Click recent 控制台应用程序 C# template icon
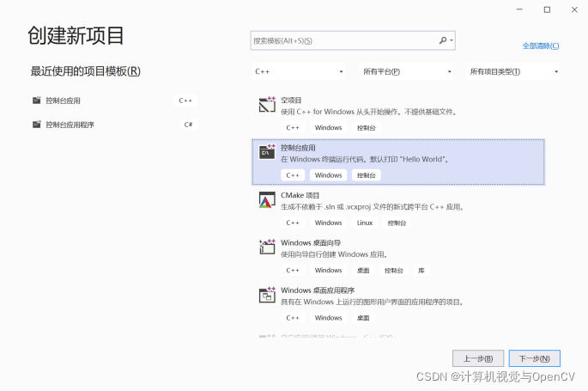 [x=36, y=125]
